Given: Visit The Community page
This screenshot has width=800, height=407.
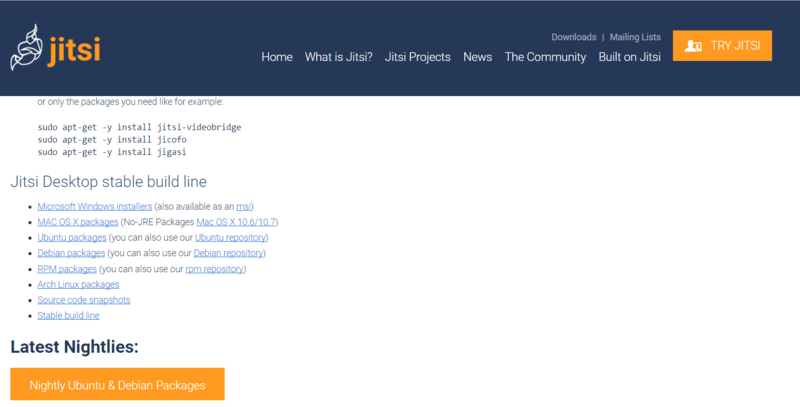Looking at the screenshot, I should pos(545,57).
